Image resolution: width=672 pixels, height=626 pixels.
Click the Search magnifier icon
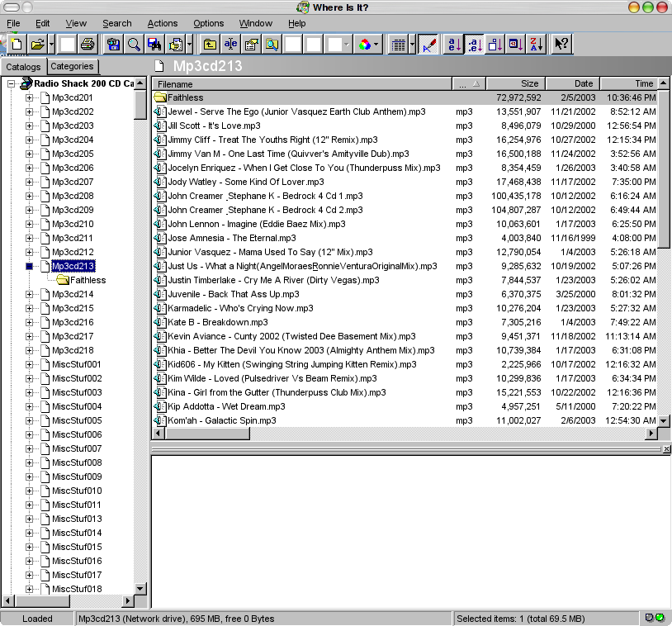[x=134, y=44]
